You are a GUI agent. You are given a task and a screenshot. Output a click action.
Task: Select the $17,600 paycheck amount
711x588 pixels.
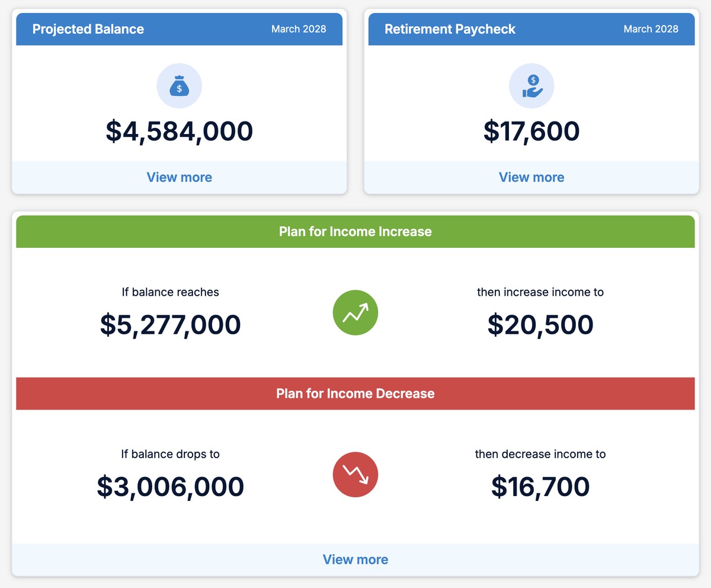pos(531,131)
